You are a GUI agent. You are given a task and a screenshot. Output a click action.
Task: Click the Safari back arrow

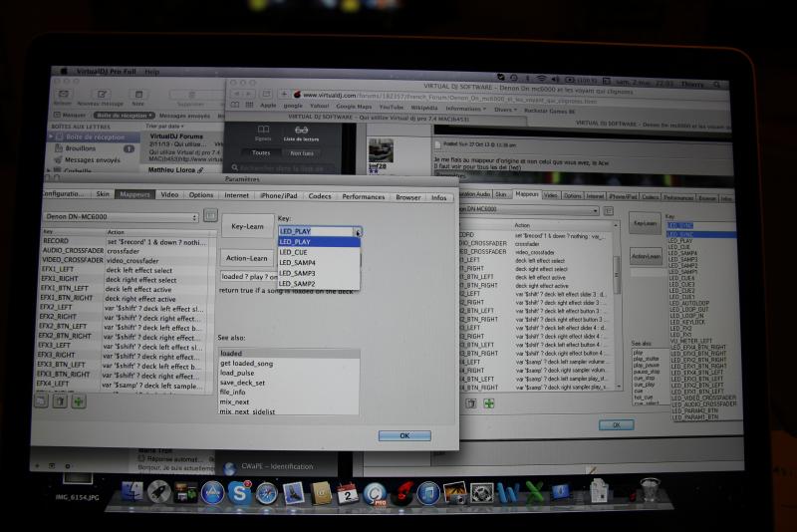pyautogui.click(x=236, y=94)
